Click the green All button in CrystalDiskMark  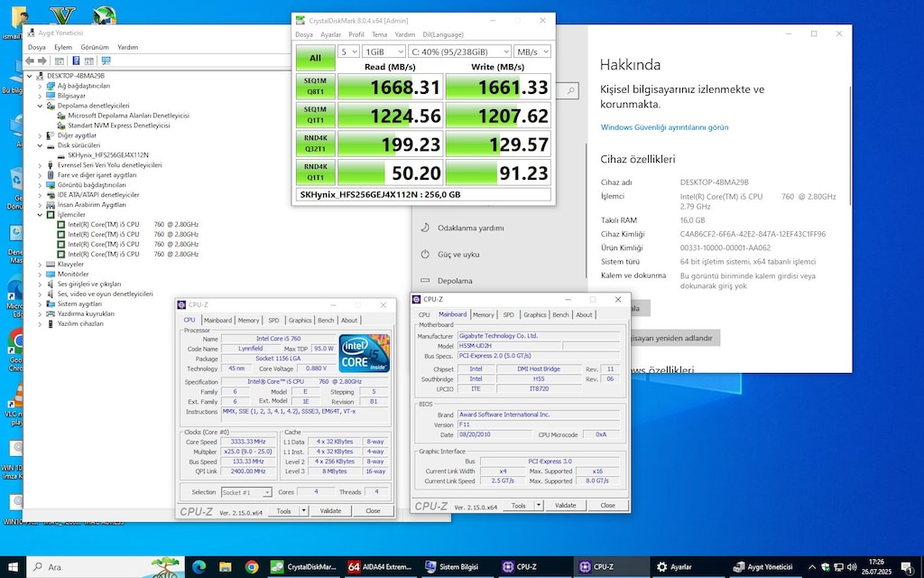point(315,58)
